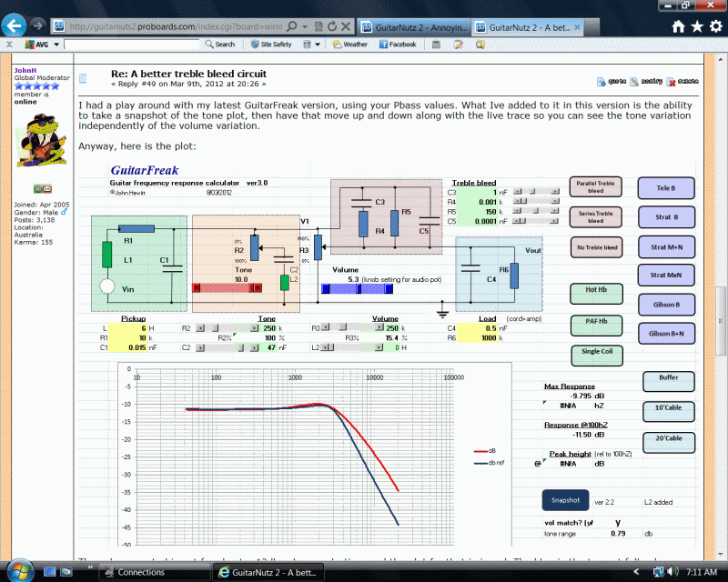The image size is (728, 582).
Task: Open Favorites with the star icon
Action: (x=697, y=27)
